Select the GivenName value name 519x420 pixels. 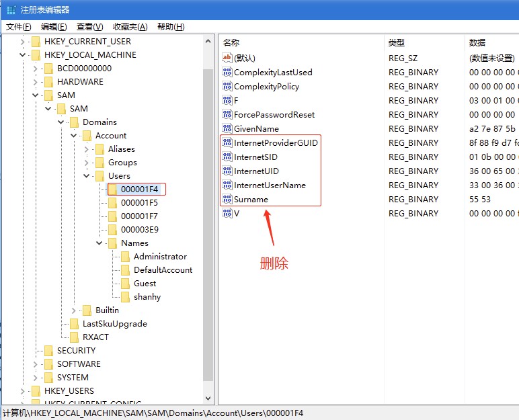tap(257, 129)
